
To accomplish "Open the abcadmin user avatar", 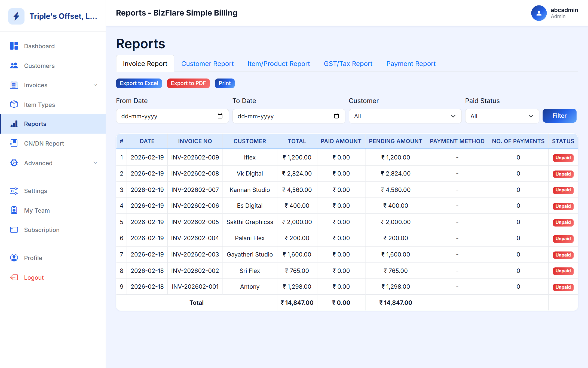I will pyautogui.click(x=539, y=13).
